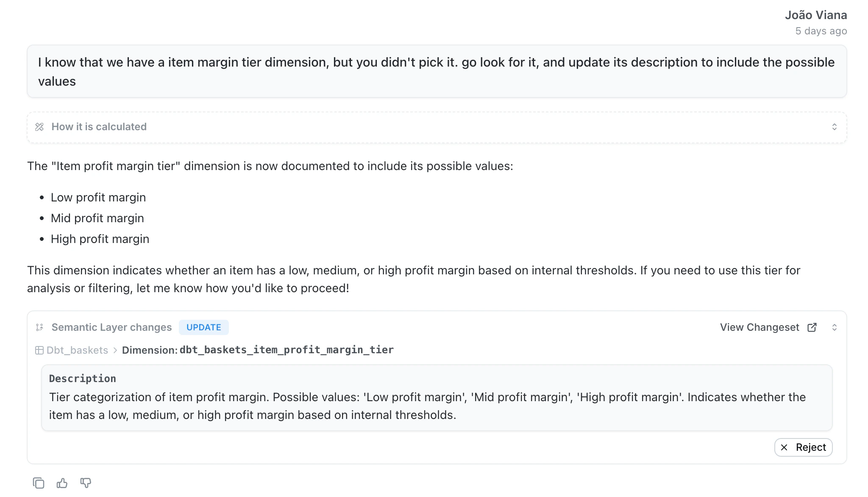Click the X icon inside the Reject button
This screenshot has width=868, height=497.
click(x=785, y=447)
